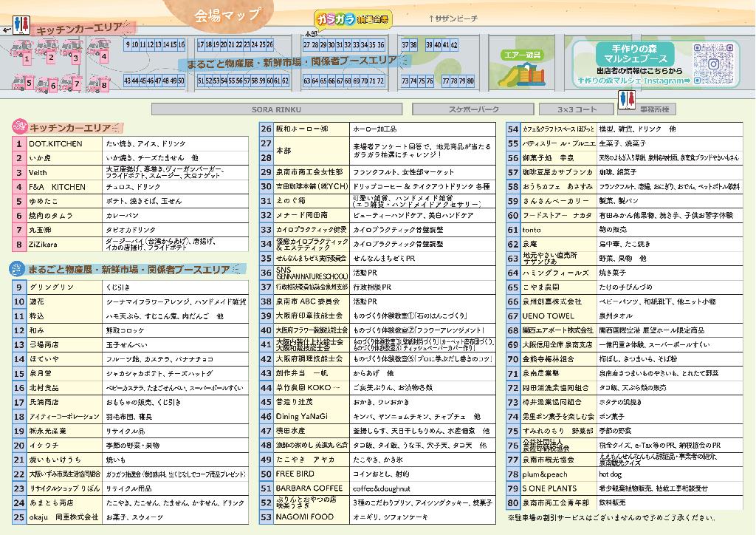This screenshot has width=756, height=535.
Task: Click the 3×3 コート label
Action: (x=577, y=109)
